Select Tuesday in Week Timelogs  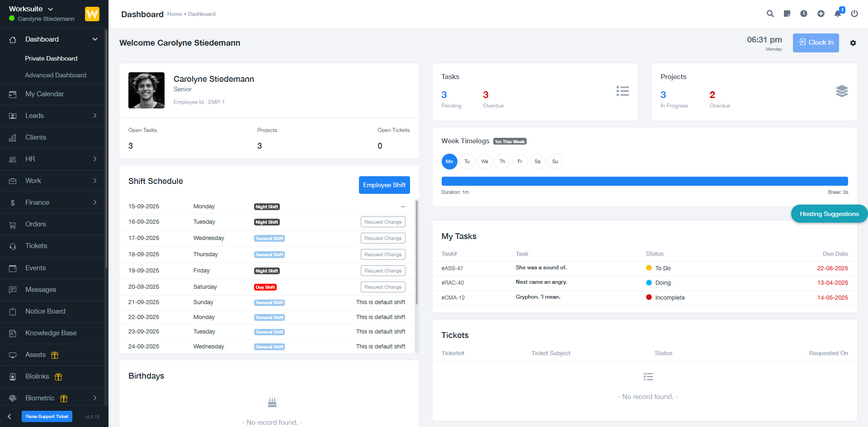[467, 161]
